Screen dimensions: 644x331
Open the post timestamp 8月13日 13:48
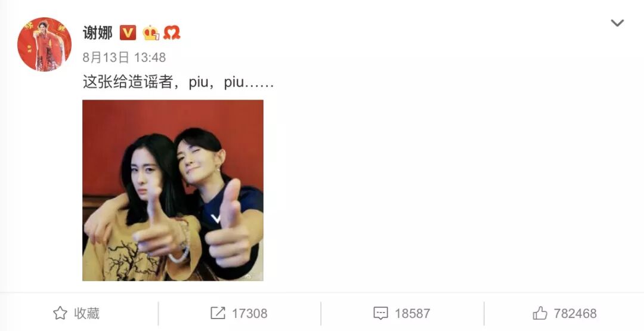(124, 57)
